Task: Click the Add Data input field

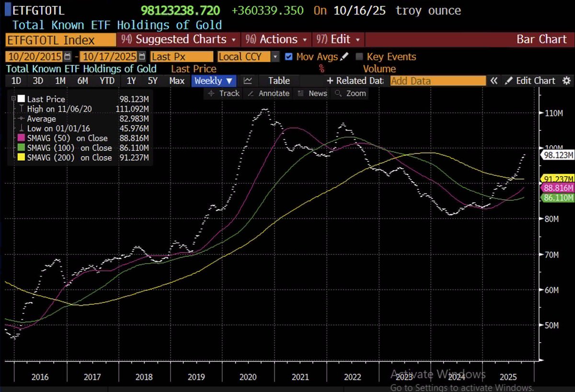Action: coord(438,81)
